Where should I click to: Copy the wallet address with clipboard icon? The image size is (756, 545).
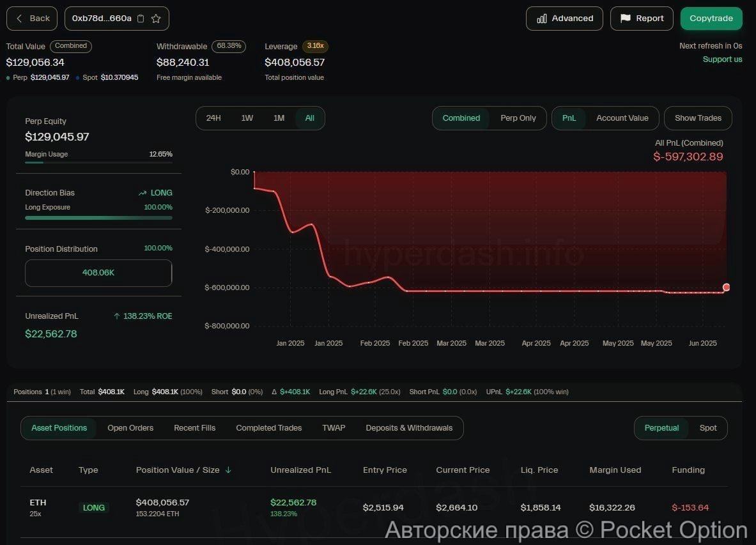tap(141, 19)
